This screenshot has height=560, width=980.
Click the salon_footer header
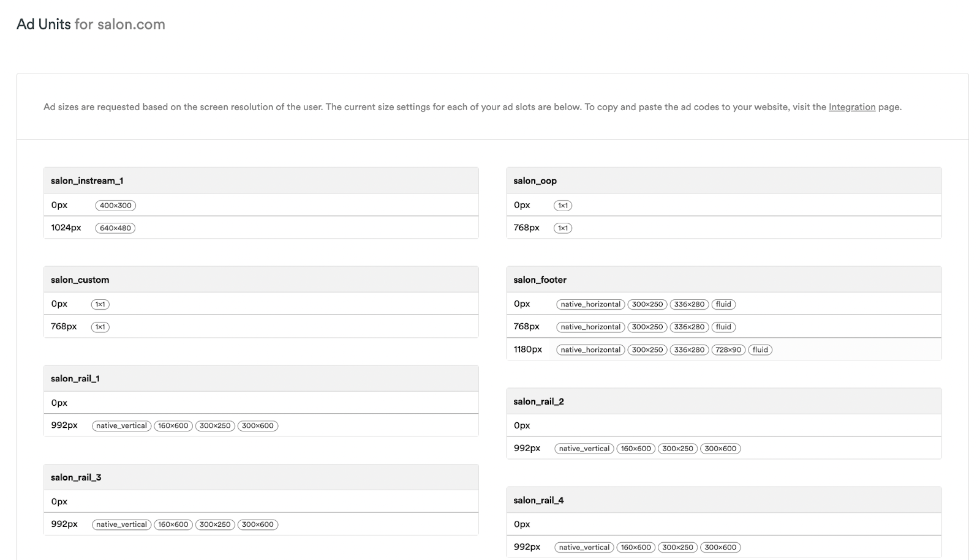tap(724, 280)
